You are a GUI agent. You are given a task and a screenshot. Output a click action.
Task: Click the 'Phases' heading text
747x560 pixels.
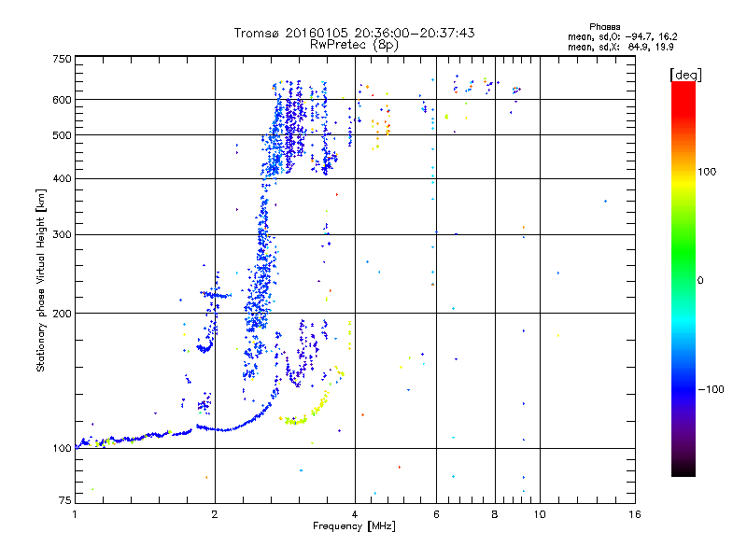point(604,27)
